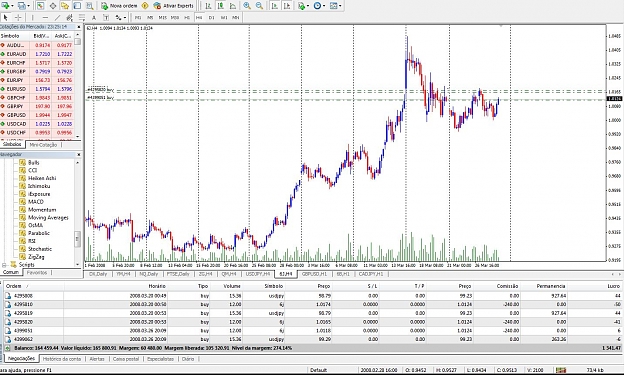Click the Ativar Experts button
Image resolution: width=625 pixels, height=375 pixels.
point(173,6)
